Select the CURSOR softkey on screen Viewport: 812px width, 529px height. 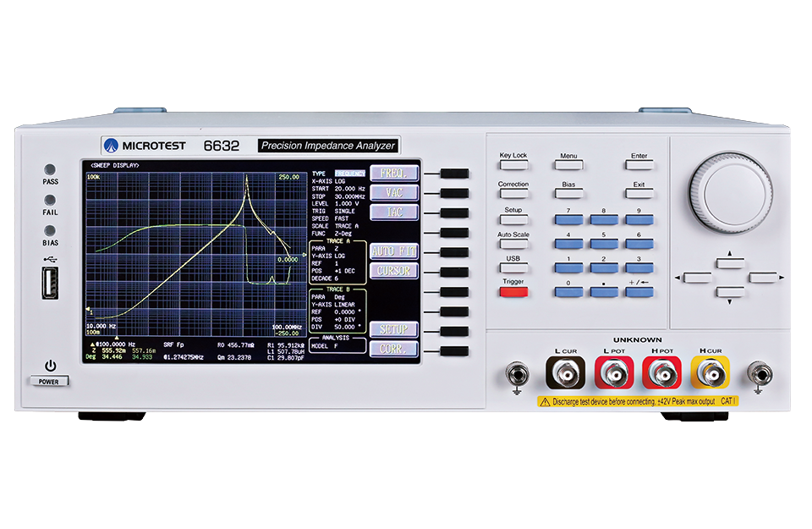(394, 271)
